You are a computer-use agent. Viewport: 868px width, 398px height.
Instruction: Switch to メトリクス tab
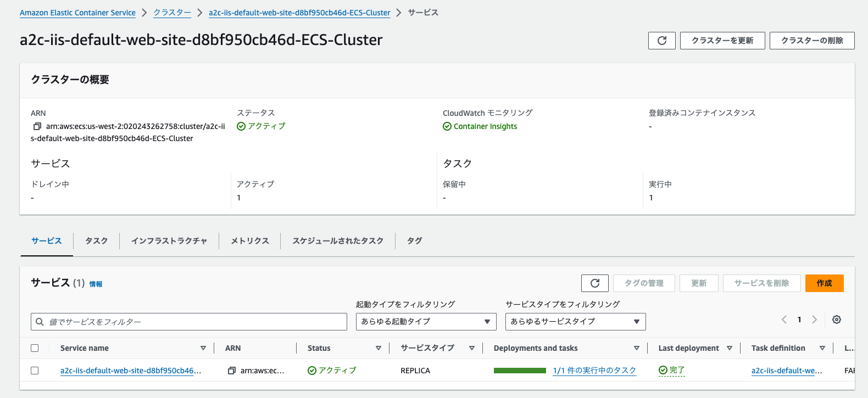[250, 241]
